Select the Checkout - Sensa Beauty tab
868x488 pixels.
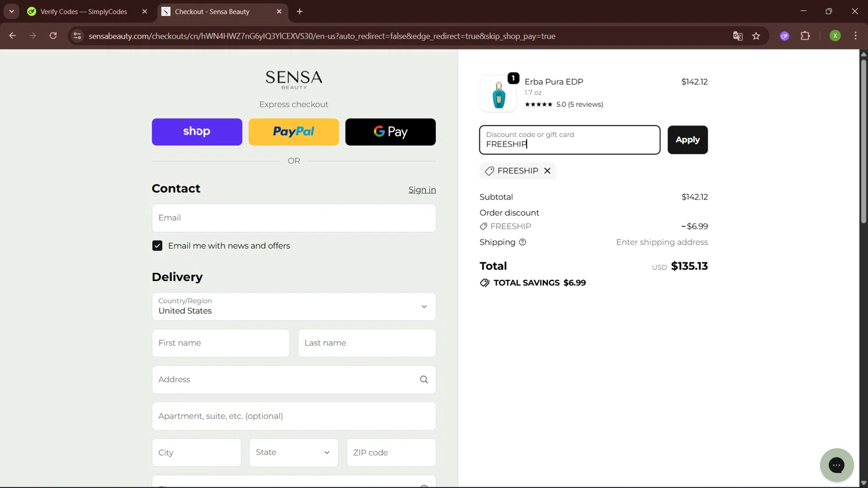coord(212,12)
